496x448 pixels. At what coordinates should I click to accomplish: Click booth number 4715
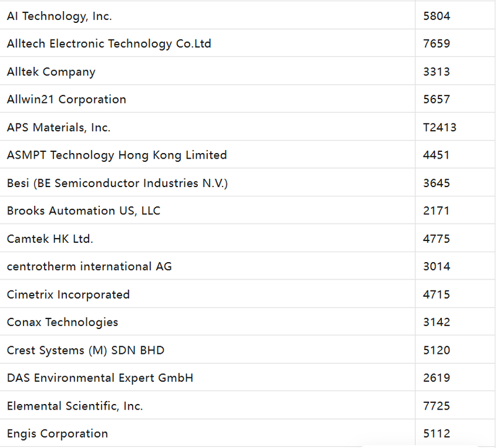click(436, 295)
